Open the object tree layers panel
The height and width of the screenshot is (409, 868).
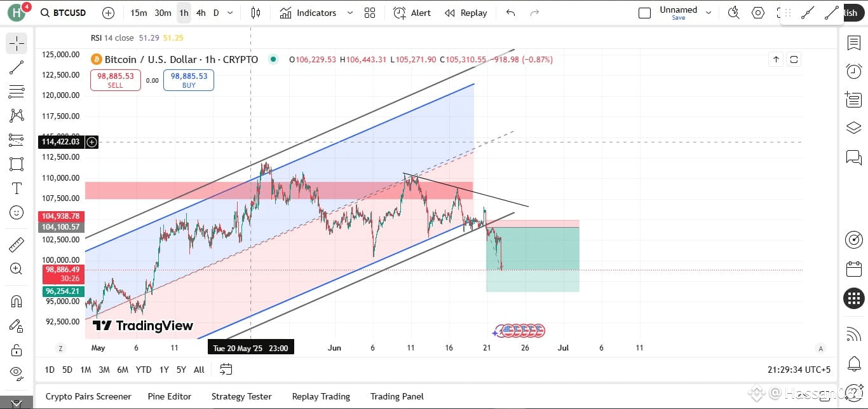click(x=854, y=128)
